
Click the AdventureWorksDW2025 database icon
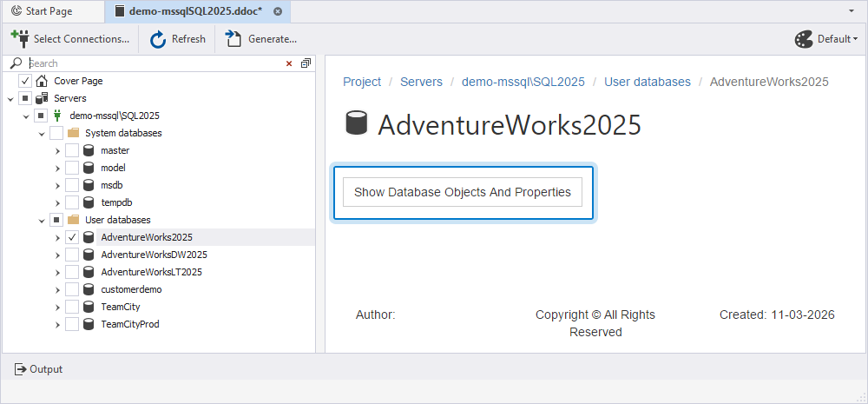tap(88, 255)
